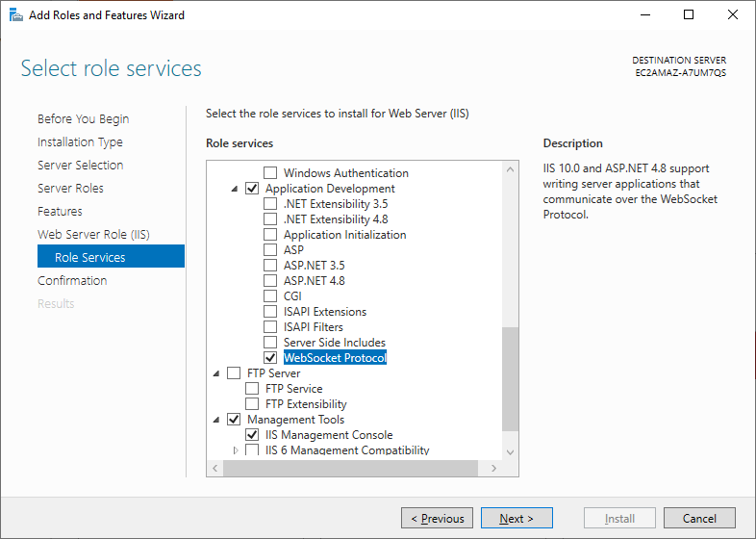Go to Server Roles step
The height and width of the screenshot is (539, 756).
click(x=70, y=189)
